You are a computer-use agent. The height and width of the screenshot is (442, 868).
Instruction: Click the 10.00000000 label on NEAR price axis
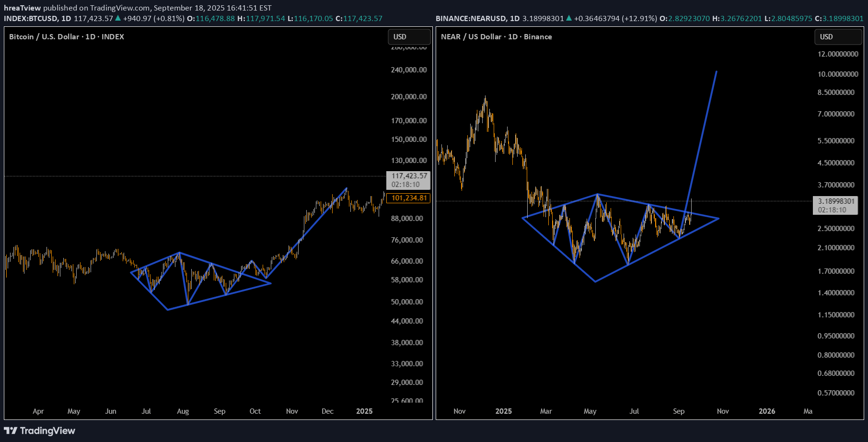(x=838, y=74)
